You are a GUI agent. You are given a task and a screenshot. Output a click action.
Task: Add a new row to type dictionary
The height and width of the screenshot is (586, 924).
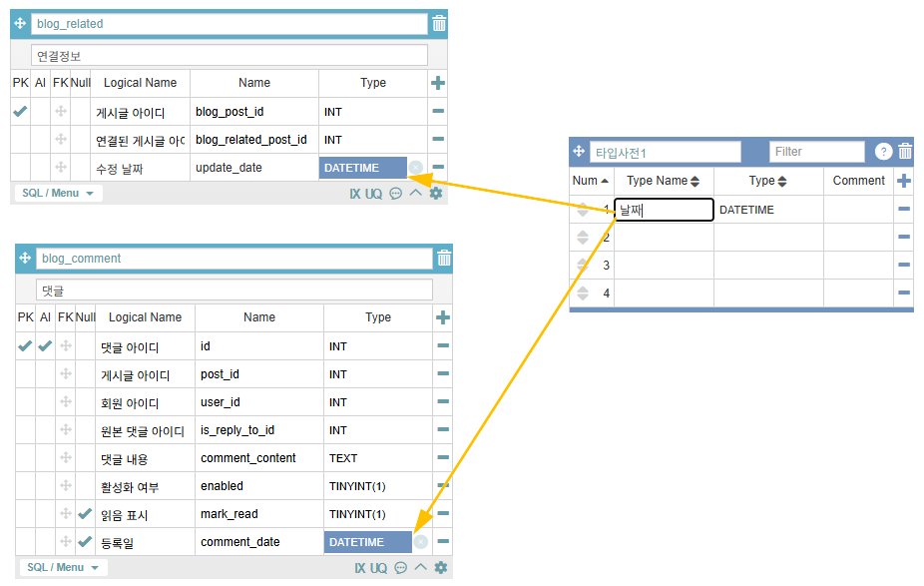coord(904,181)
